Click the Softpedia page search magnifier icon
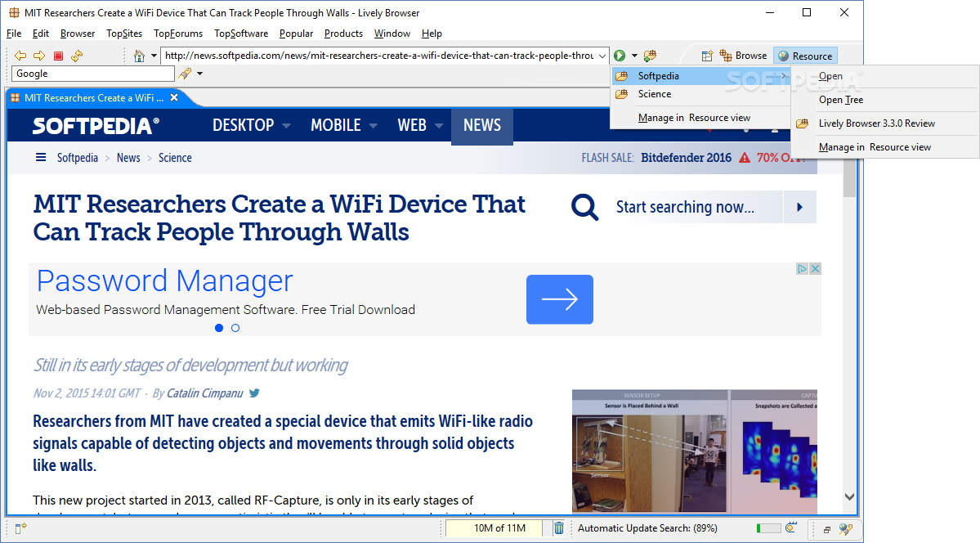Screen dimensions: 980x543 click(x=585, y=207)
